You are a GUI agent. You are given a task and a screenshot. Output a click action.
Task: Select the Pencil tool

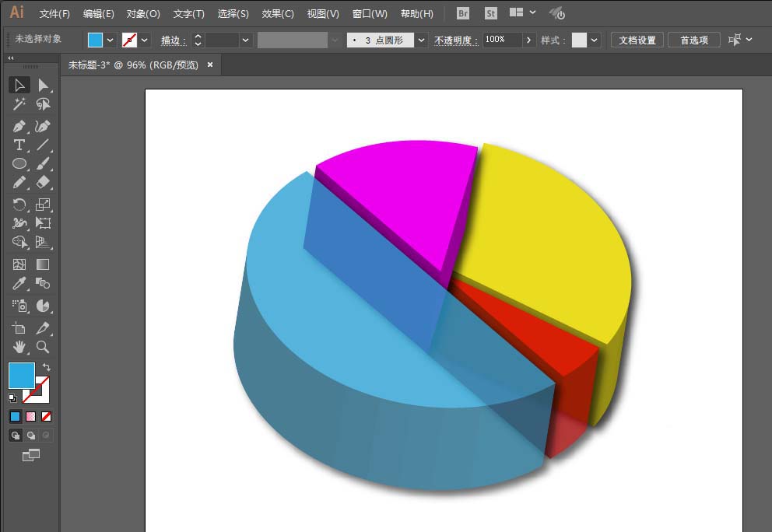(x=19, y=182)
